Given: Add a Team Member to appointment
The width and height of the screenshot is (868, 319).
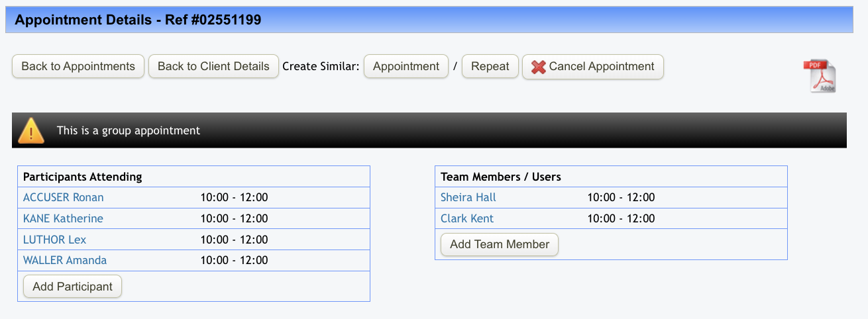Looking at the screenshot, I should point(500,244).
